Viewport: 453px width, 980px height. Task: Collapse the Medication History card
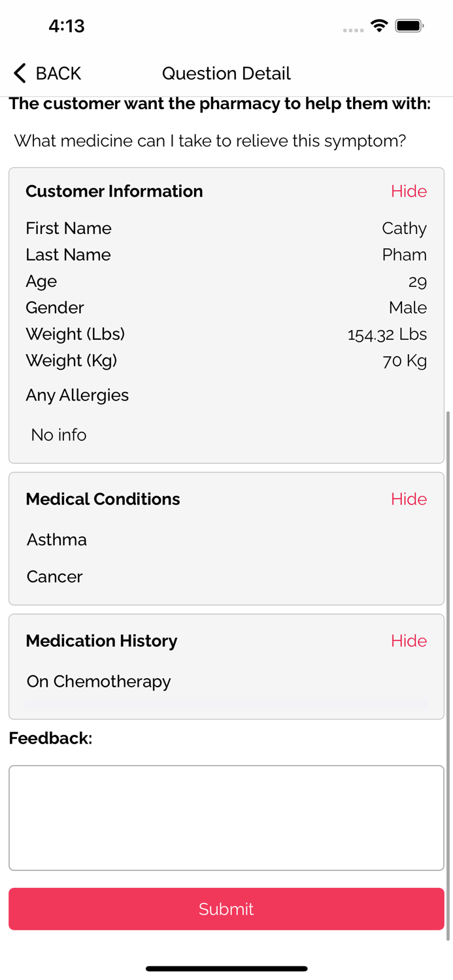coord(409,641)
